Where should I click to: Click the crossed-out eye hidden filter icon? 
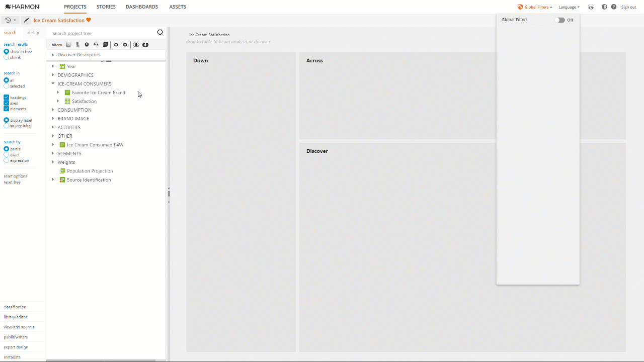point(125,45)
